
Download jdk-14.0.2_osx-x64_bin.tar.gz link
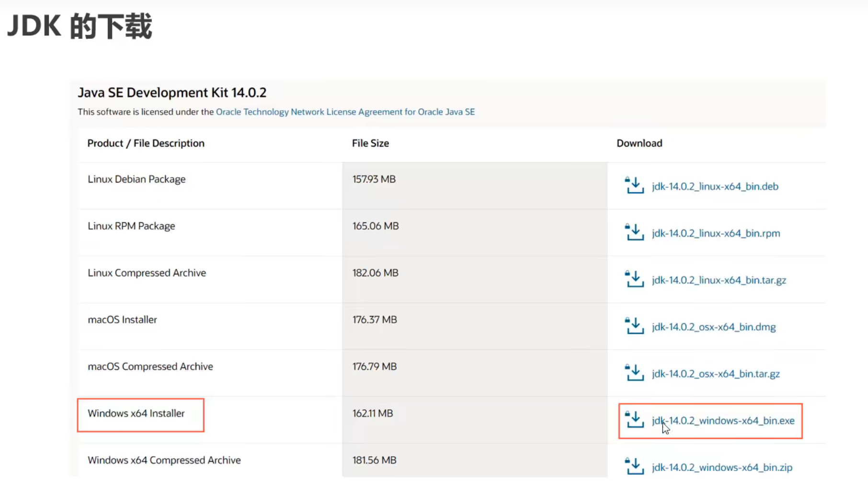point(716,374)
